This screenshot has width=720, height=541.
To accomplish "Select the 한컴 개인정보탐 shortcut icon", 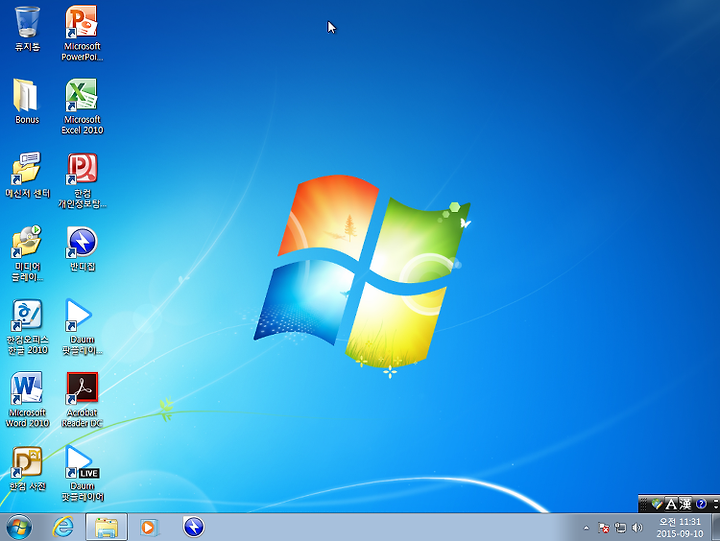I will pyautogui.click(x=82, y=180).
